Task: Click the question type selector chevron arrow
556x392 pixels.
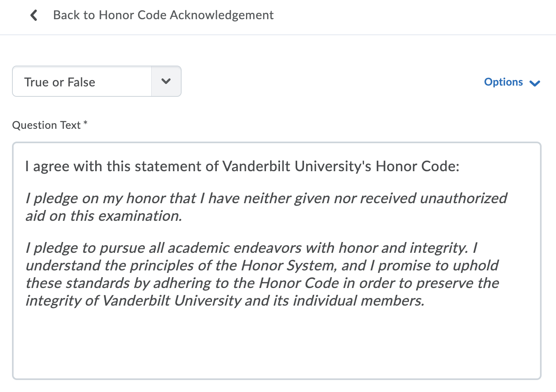Action: pyautogui.click(x=166, y=81)
